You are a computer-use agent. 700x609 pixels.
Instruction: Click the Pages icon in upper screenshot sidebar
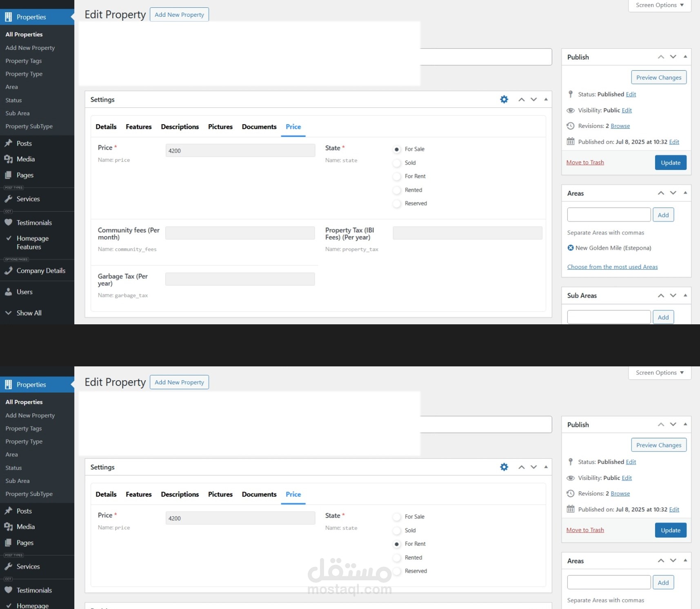pyautogui.click(x=8, y=175)
